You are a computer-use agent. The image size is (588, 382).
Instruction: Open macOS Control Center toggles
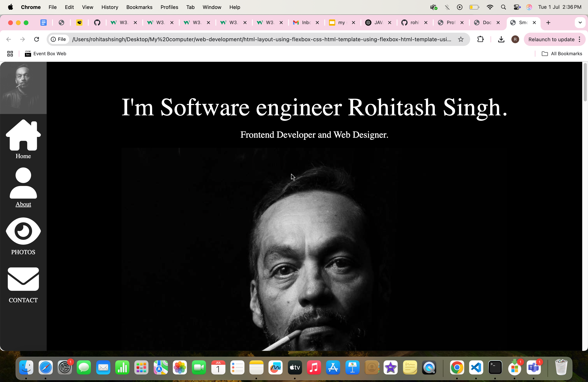click(x=517, y=7)
